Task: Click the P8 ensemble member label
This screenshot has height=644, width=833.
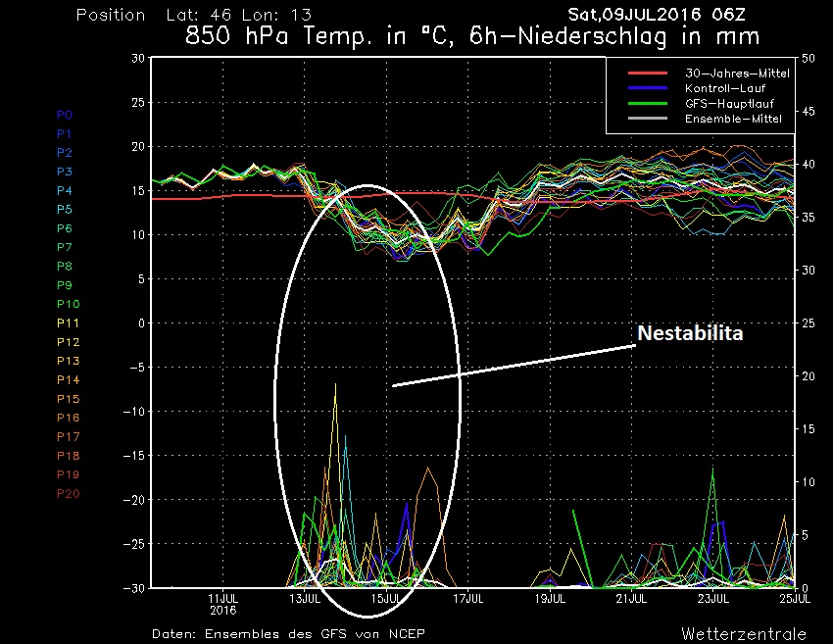Action: 65,267
